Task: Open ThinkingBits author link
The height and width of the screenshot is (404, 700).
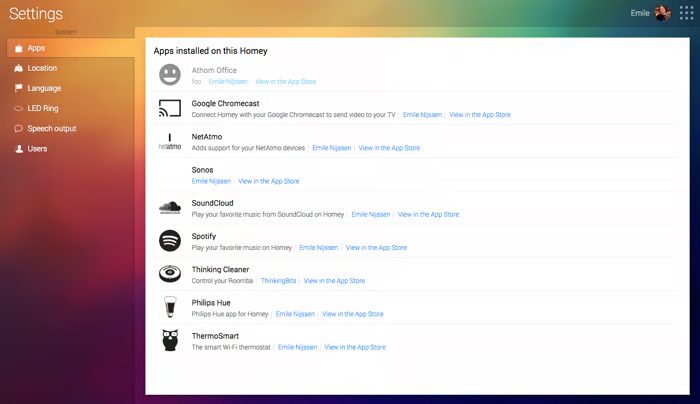Action: pyautogui.click(x=278, y=281)
